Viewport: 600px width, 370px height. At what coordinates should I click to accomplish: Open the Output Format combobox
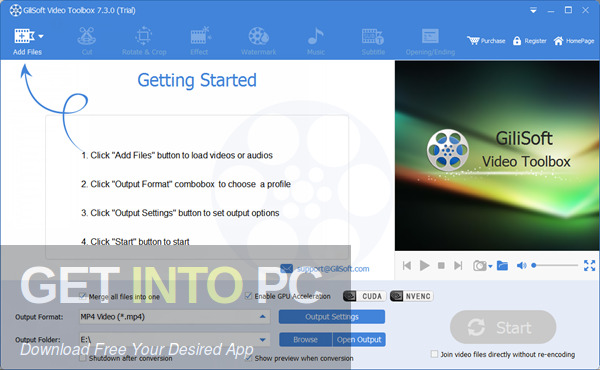coord(174,317)
